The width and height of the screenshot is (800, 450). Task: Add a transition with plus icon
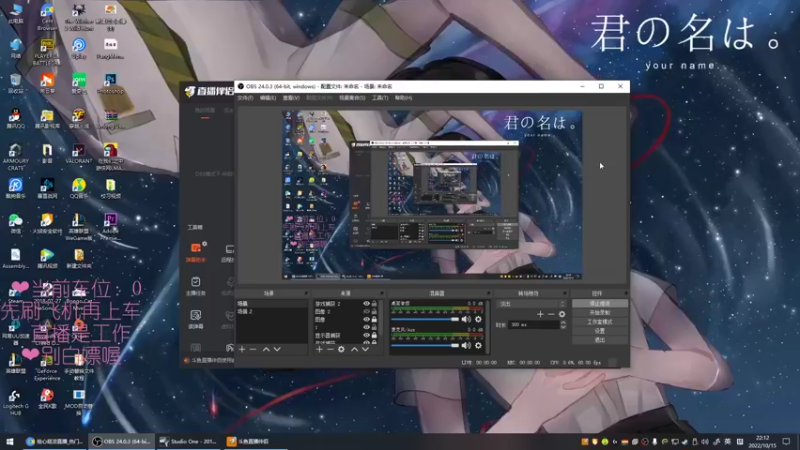pos(540,314)
